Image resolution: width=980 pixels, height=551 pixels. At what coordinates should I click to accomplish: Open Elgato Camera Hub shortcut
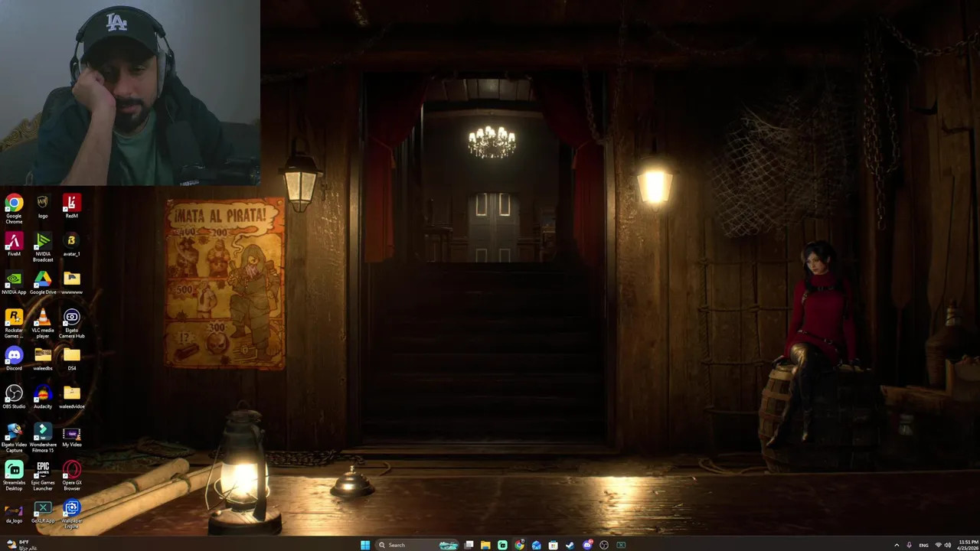coord(71,324)
